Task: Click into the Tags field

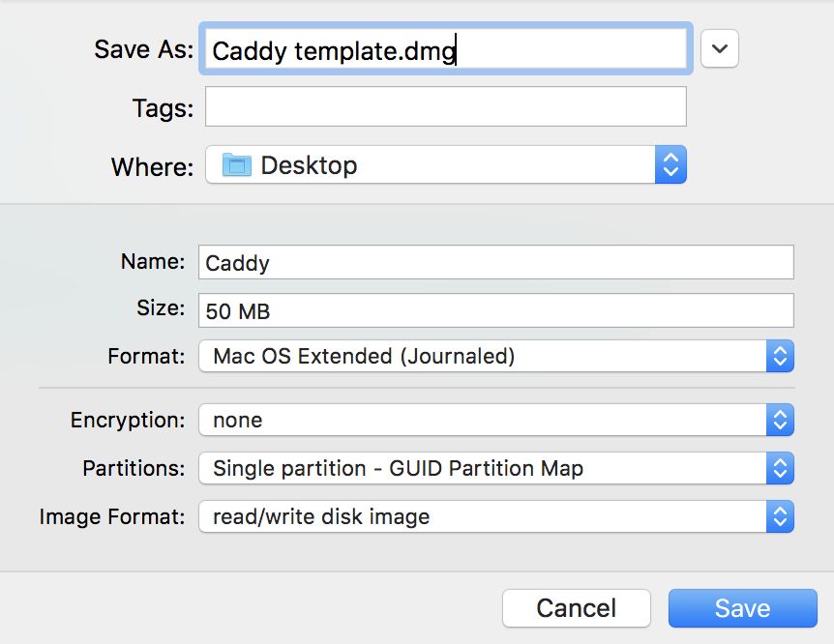Action: pos(445,106)
